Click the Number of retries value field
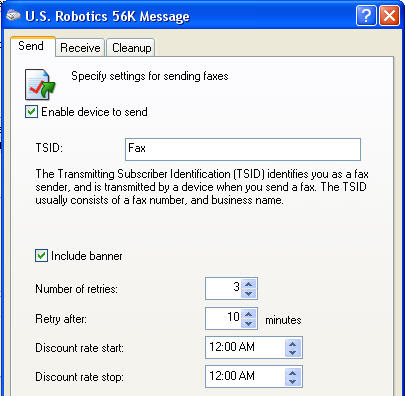This screenshot has height=396, width=405. [x=223, y=288]
